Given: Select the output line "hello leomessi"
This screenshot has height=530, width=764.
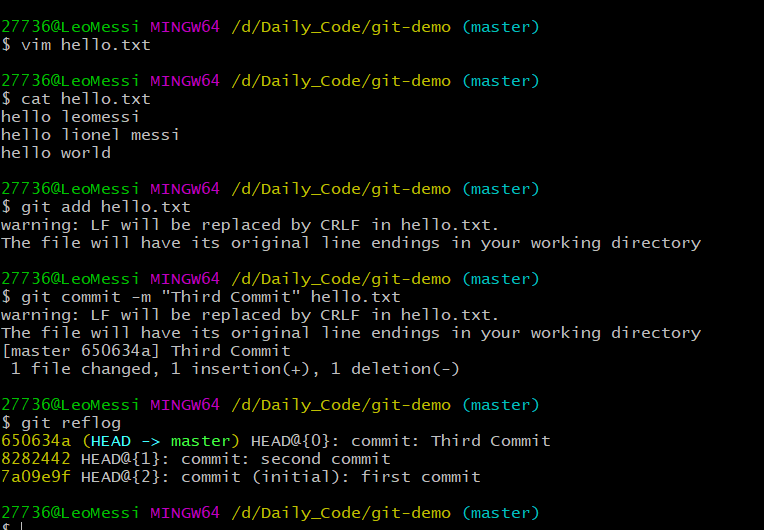Looking at the screenshot, I should pyautogui.click(x=70, y=117).
